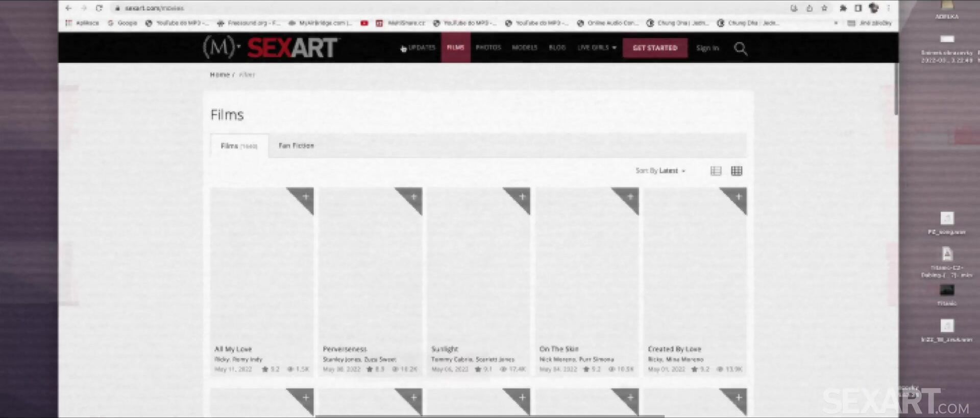
Task: Bookmark this page with the star icon
Action: [x=824, y=8]
